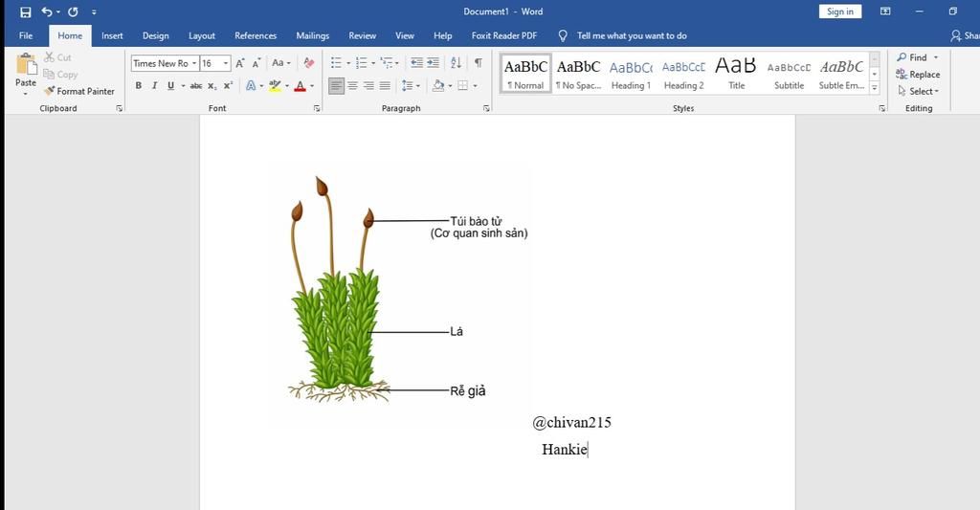The width and height of the screenshot is (980, 510).
Task: Open the Foxit Reader PDF tab
Action: tap(504, 35)
